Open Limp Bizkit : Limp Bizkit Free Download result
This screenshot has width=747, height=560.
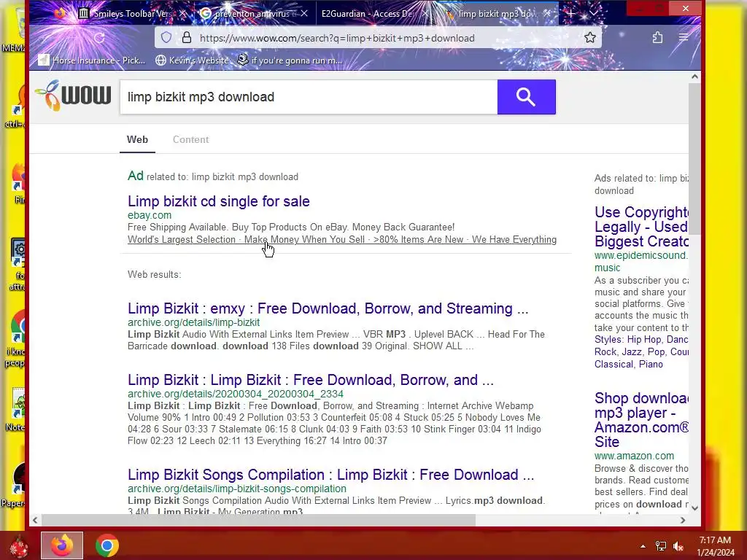pos(311,380)
